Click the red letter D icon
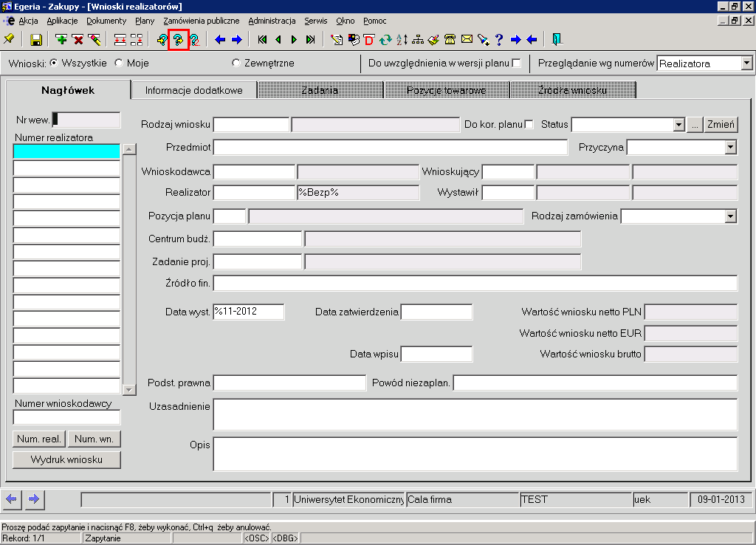This screenshot has width=756, height=545. (369, 40)
